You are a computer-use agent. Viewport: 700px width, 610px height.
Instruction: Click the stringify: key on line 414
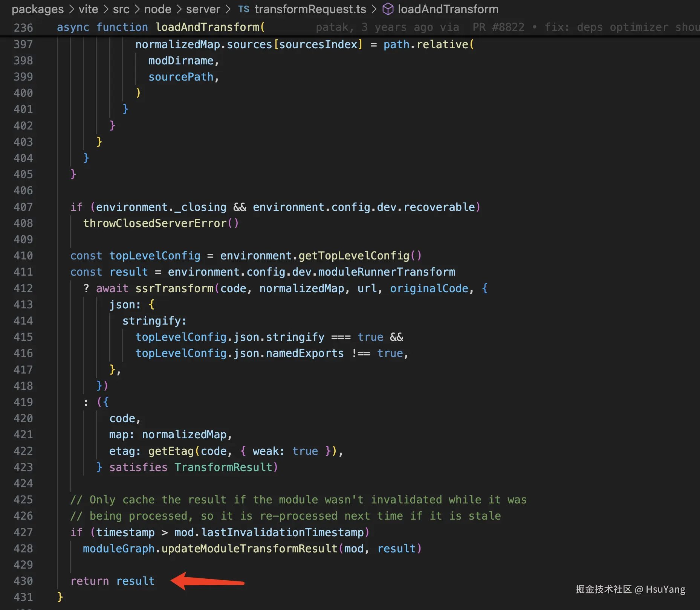point(154,321)
